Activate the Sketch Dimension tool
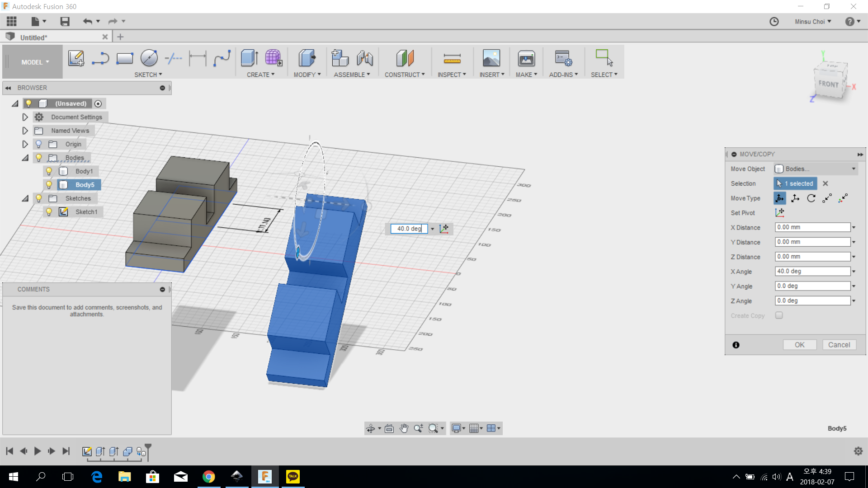Screen dimensions: 868x488 (198, 58)
